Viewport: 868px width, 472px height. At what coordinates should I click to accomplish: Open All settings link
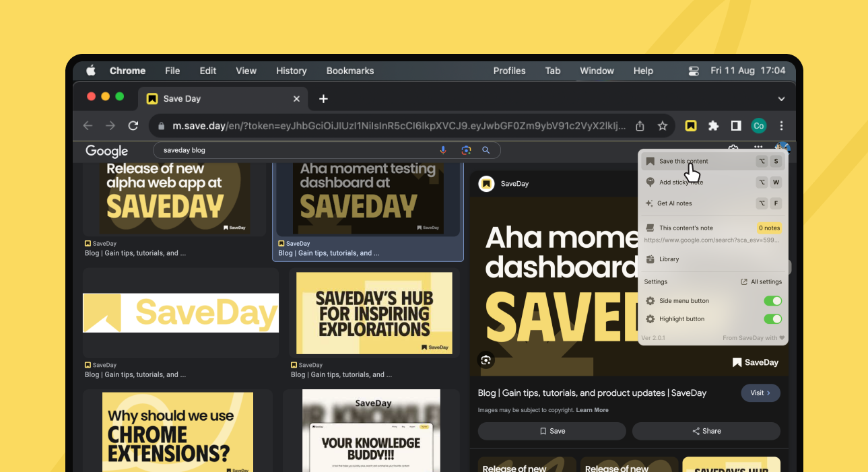tap(762, 282)
